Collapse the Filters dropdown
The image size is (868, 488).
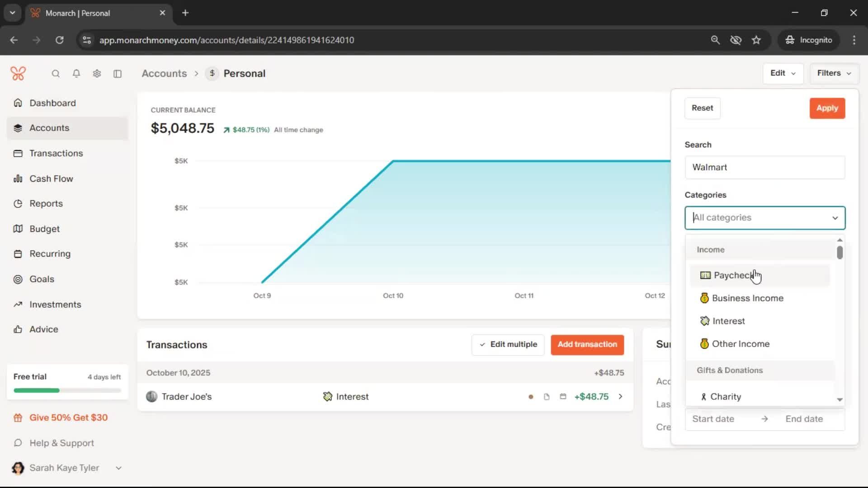tap(834, 73)
